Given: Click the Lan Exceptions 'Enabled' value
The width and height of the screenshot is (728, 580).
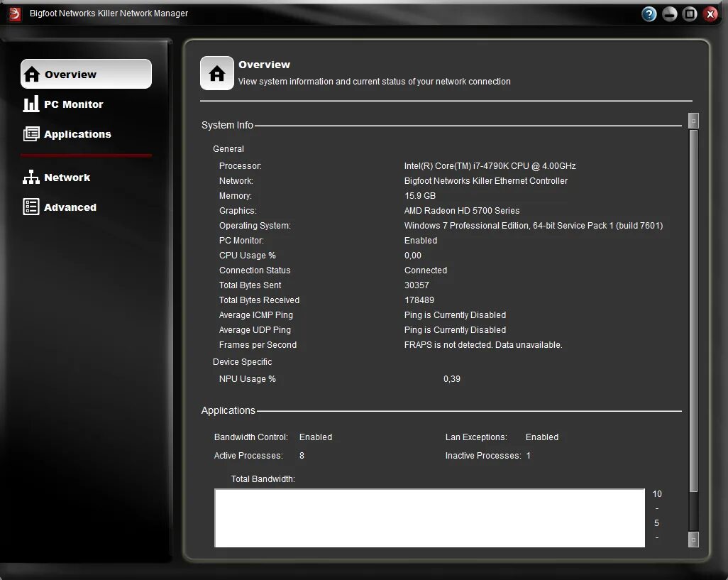Looking at the screenshot, I should [542, 437].
